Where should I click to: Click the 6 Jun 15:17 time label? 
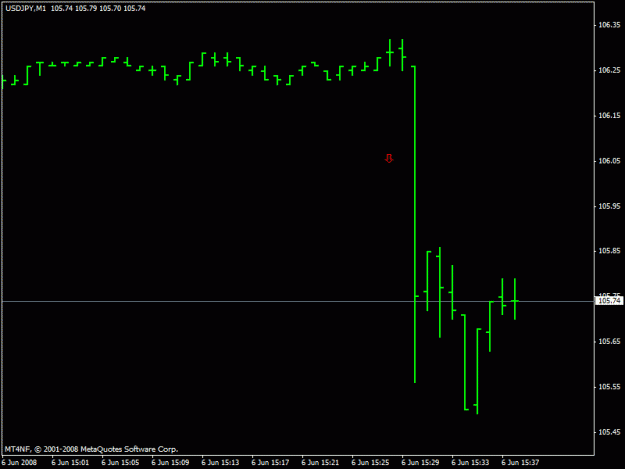270,462
